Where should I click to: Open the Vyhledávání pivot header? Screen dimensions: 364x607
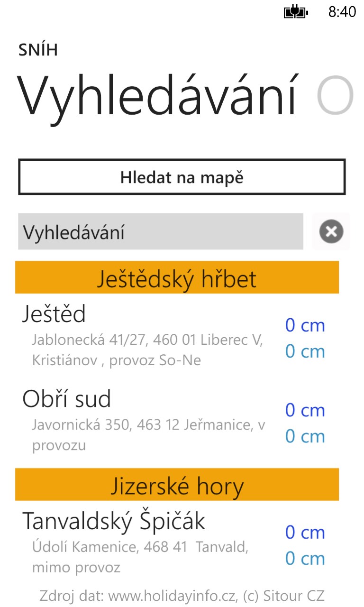(x=159, y=97)
